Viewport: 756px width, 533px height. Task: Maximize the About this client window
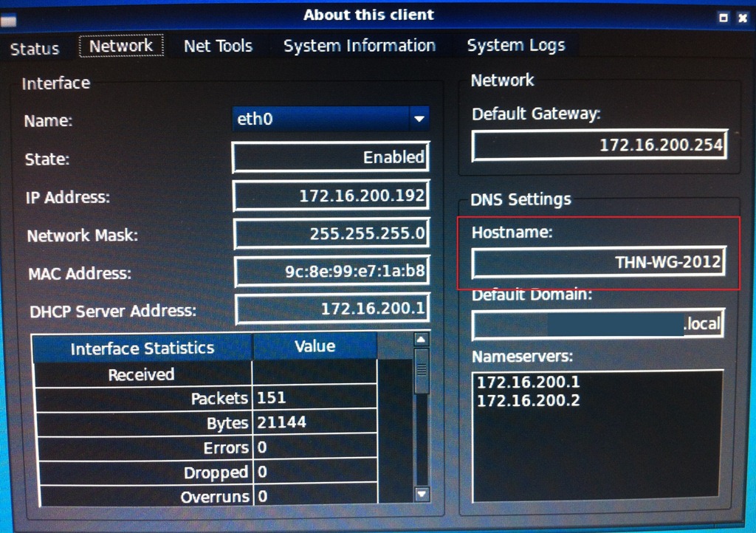coord(724,18)
